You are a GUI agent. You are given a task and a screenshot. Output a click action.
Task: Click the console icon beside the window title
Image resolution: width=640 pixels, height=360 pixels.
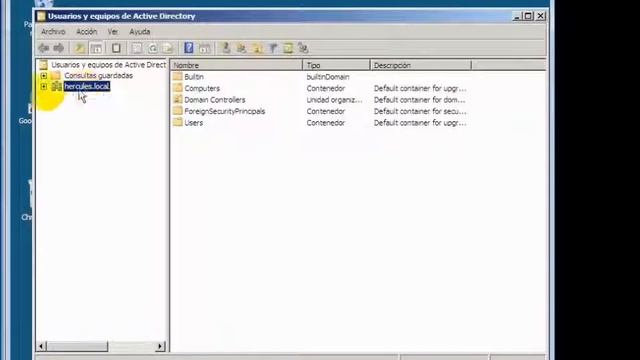coord(41,16)
